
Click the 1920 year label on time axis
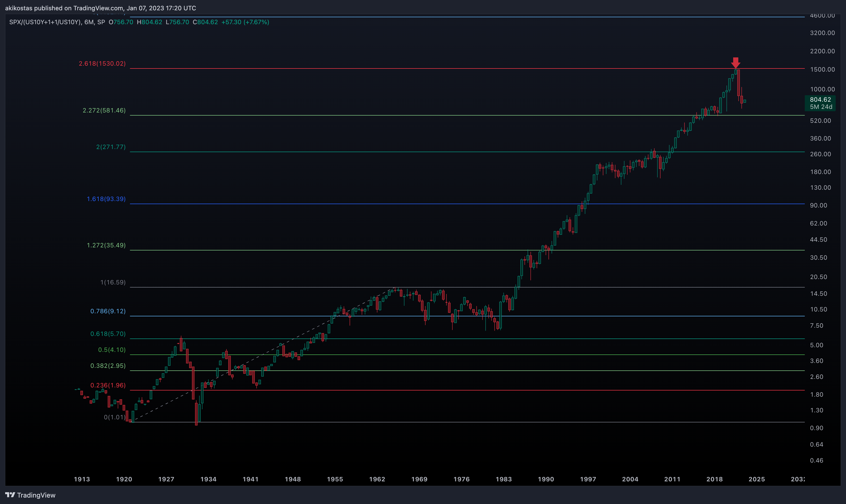pyautogui.click(x=124, y=479)
